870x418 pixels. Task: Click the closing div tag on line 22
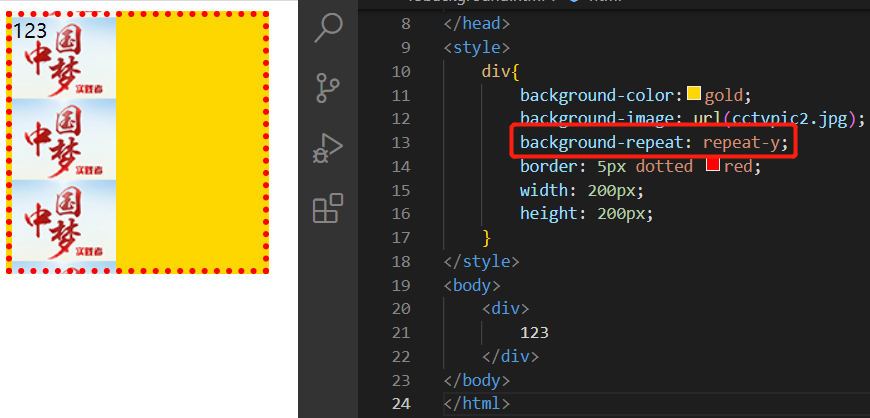point(510,356)
